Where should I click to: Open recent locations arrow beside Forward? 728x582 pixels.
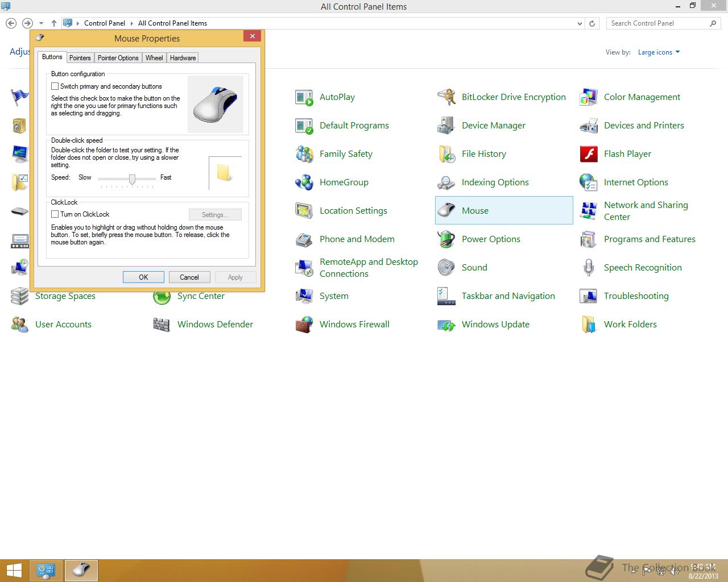pos(41,23)
